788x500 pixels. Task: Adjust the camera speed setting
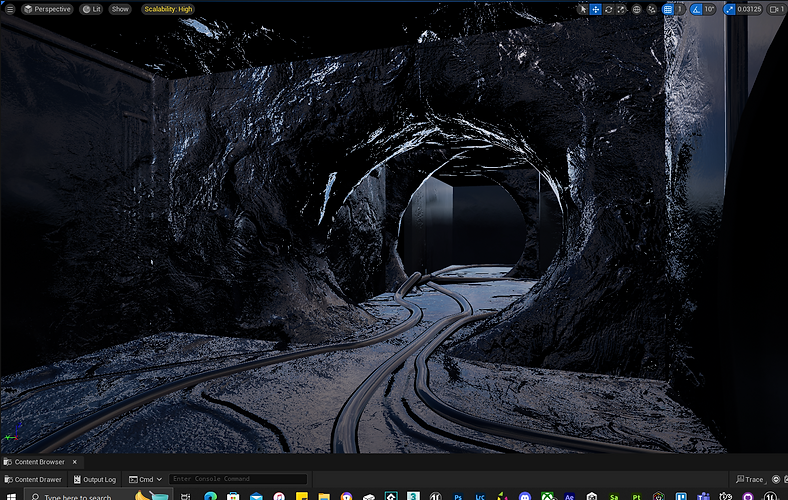(x=775, y=9)
